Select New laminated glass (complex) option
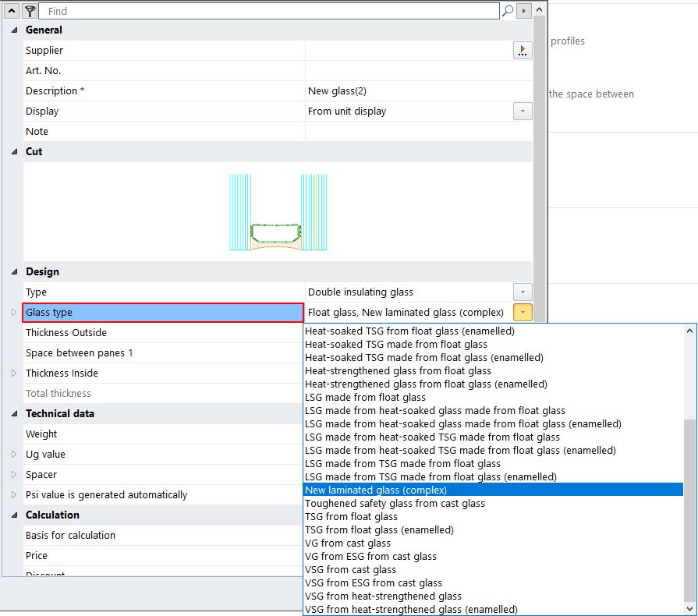Screen dimensions: 698x616 coord(376,490)
